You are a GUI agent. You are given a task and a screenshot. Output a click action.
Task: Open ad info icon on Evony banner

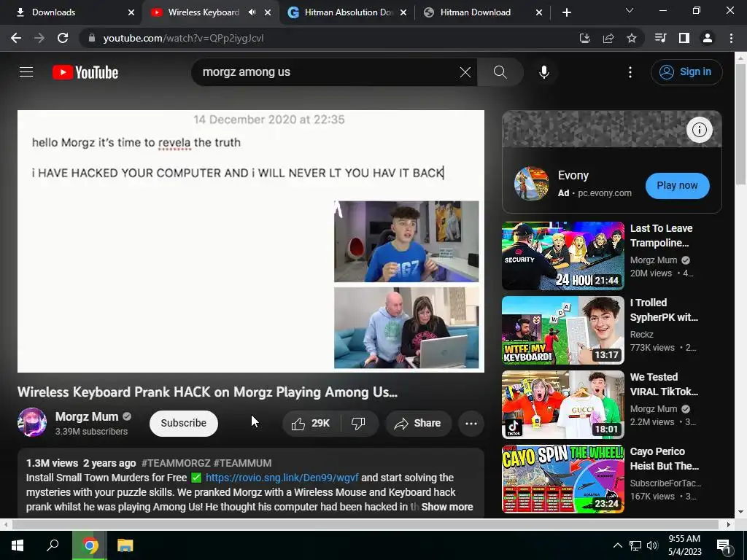pos(699,130)
